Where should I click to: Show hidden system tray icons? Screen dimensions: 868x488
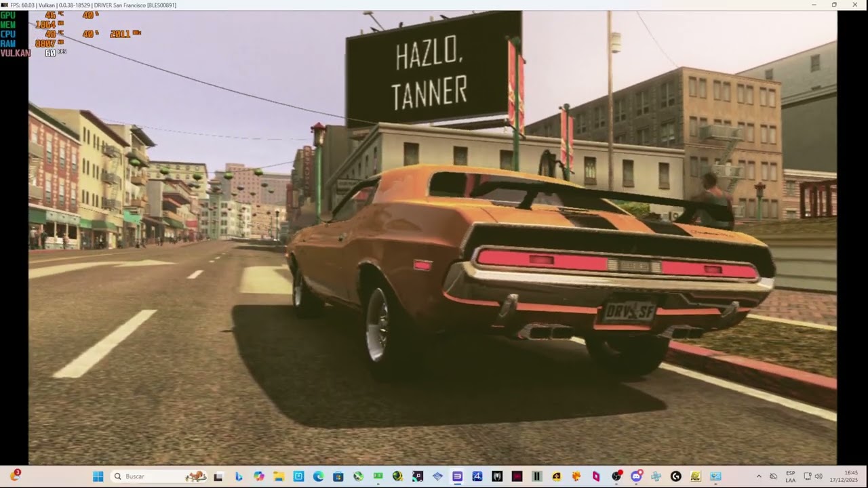pos(759,476)
